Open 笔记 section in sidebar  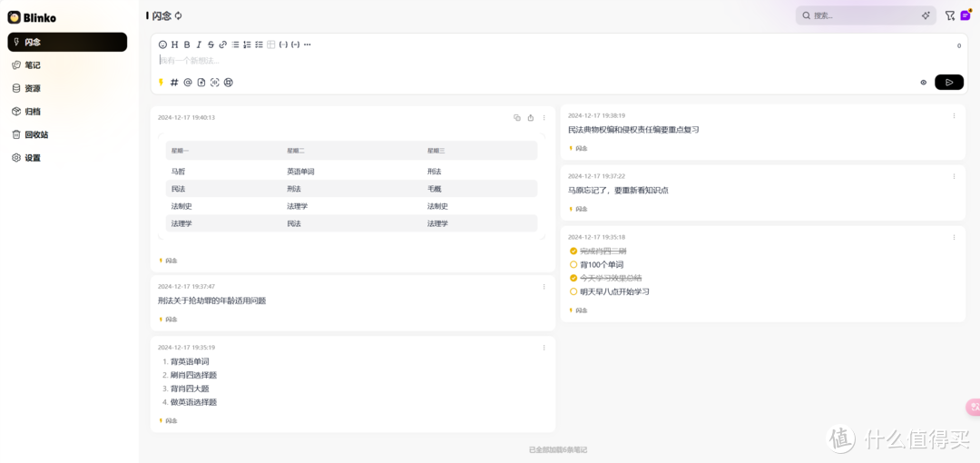[x=32, y=65]
